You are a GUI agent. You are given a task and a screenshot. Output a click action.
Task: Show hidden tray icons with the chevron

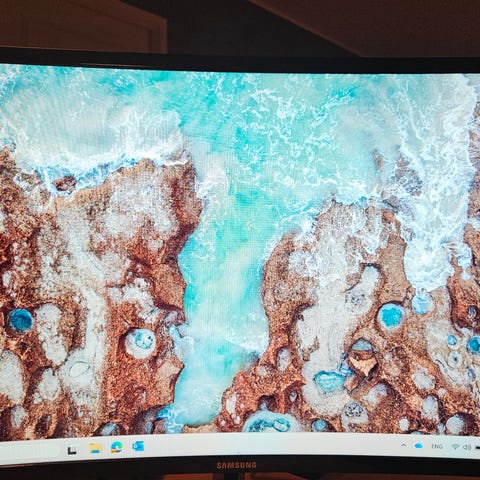pos(403,445)
